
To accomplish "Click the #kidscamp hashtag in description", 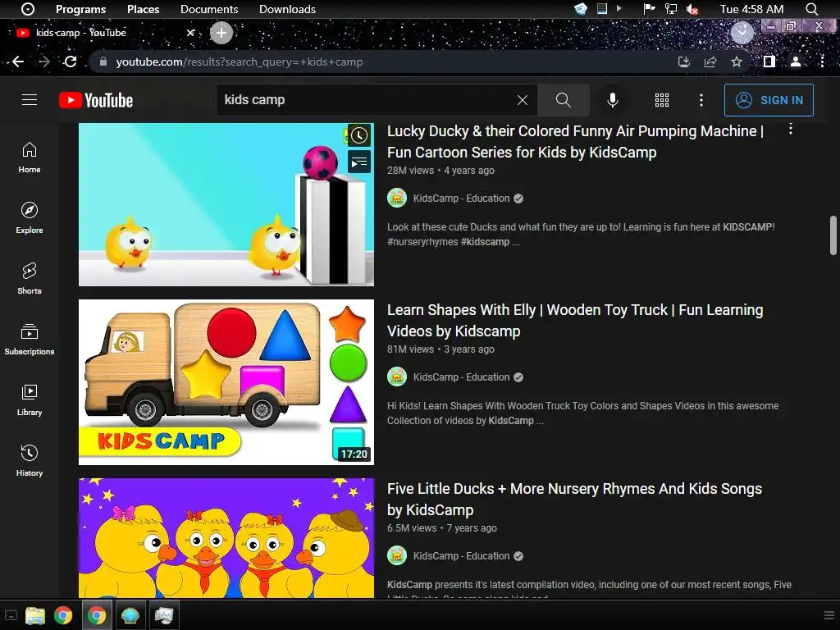I will point(485,242).
